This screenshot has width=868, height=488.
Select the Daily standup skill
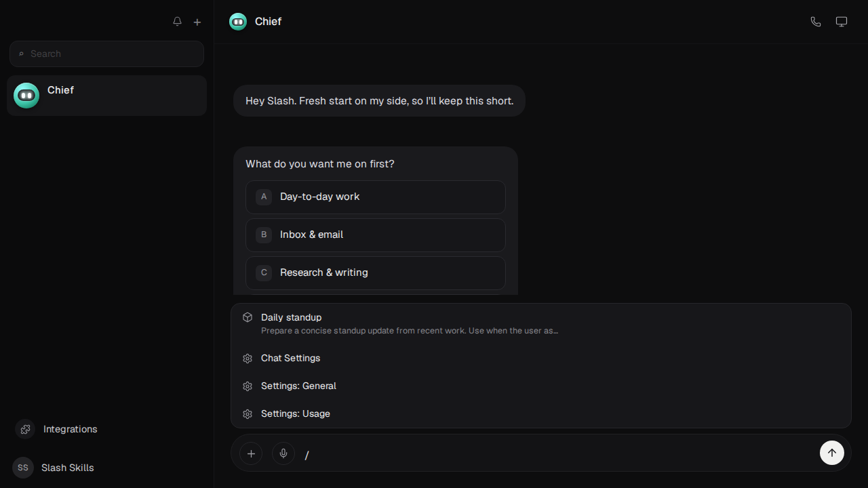[541, 324]
